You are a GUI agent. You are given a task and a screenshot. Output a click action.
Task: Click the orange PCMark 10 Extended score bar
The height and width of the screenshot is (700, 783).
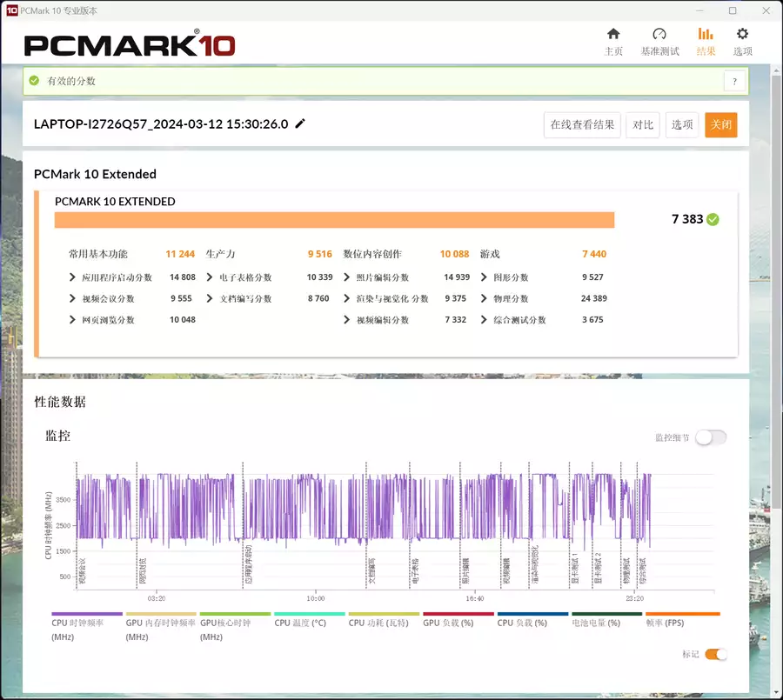coord(335,220)
